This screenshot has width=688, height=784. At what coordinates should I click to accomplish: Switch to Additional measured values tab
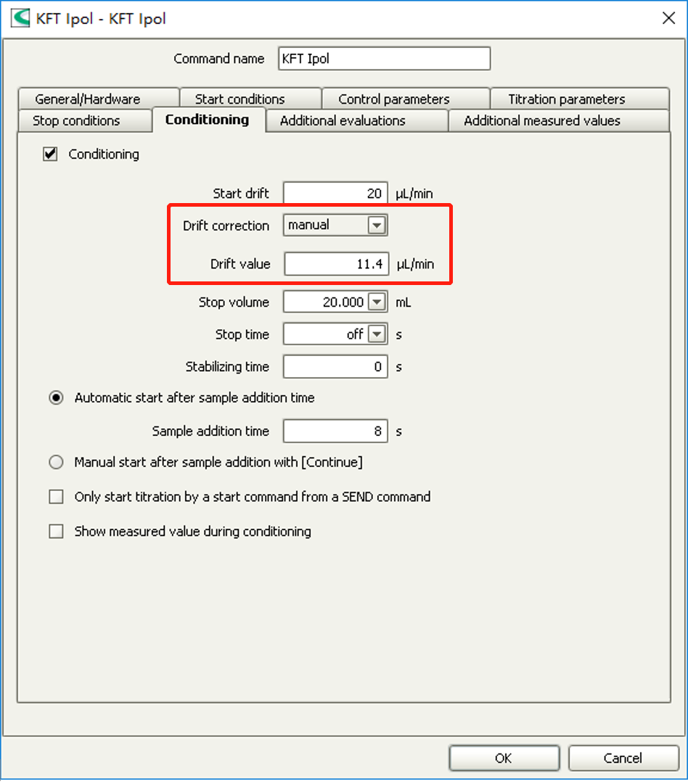coord(559,121)
